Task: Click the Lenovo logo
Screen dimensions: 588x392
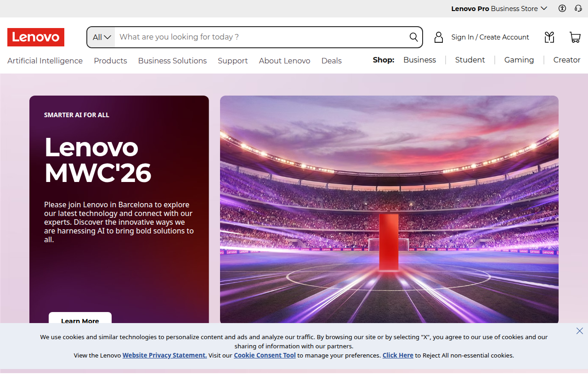Action: pyautogui.click(x=35, y=37)
